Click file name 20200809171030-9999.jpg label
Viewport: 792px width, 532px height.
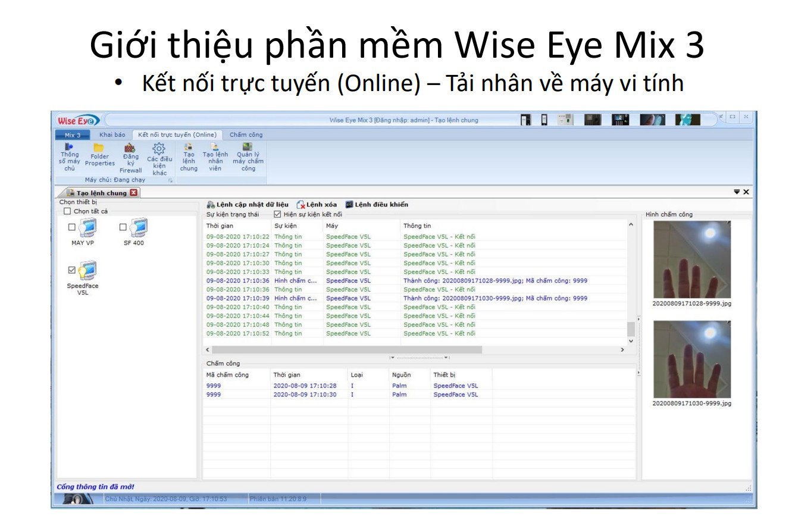tap(691, 403)
